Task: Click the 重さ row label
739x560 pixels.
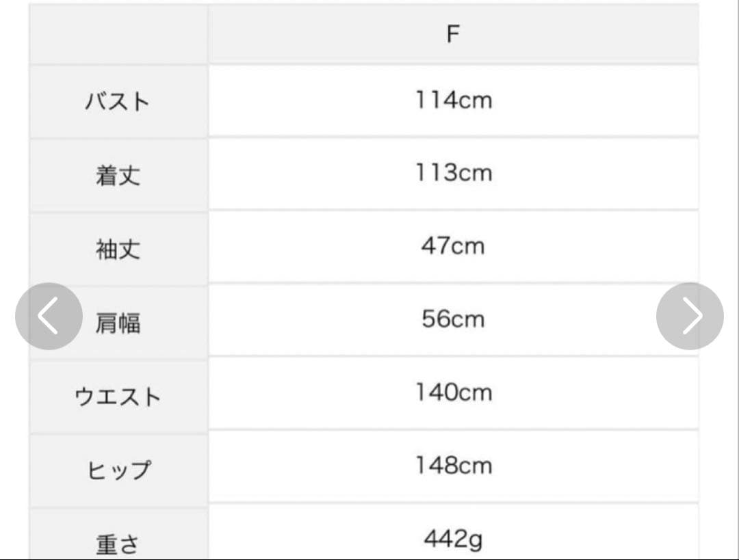Action: click(x=118, y=544)
